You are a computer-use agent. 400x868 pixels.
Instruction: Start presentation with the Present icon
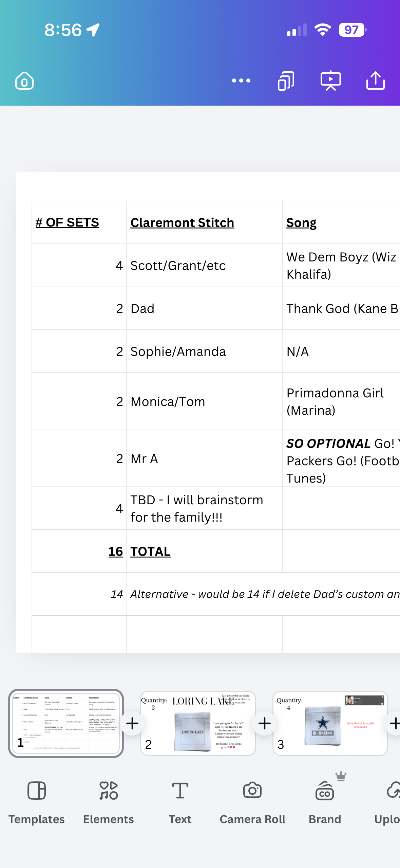point(331,81)
